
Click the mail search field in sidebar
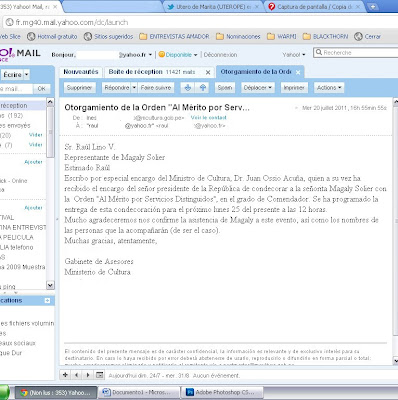coord(16,89)
